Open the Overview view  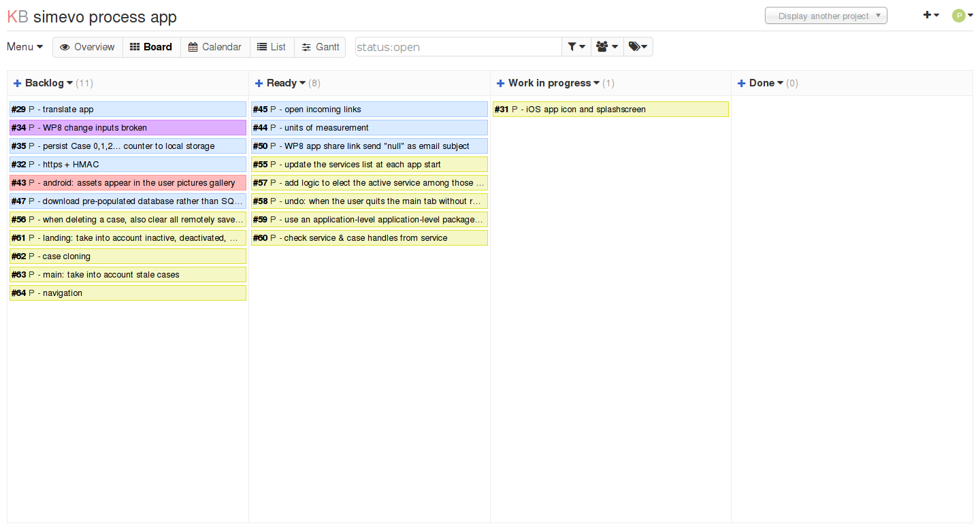tap(87, 47)
